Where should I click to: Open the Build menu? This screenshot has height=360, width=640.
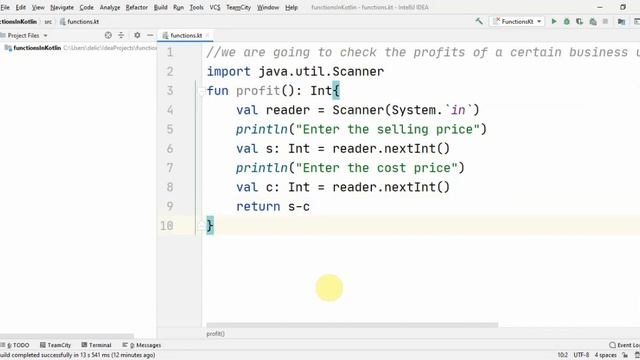(x=160, y=7)
